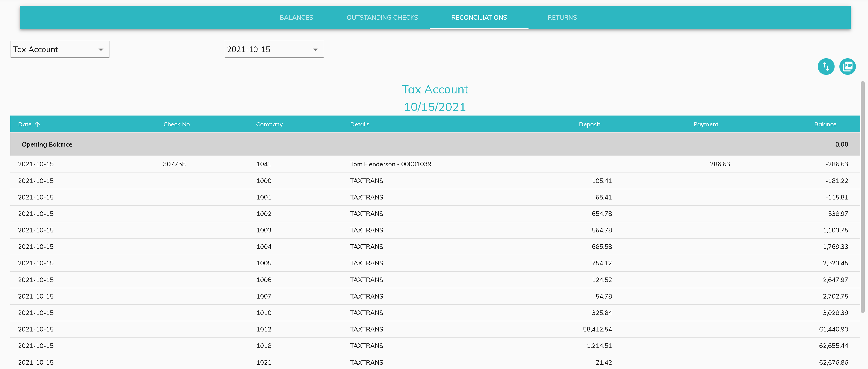This screenshot has width=868, height=369.
Task: Sort by the Balance column header
Action: (x=825, y=124)
